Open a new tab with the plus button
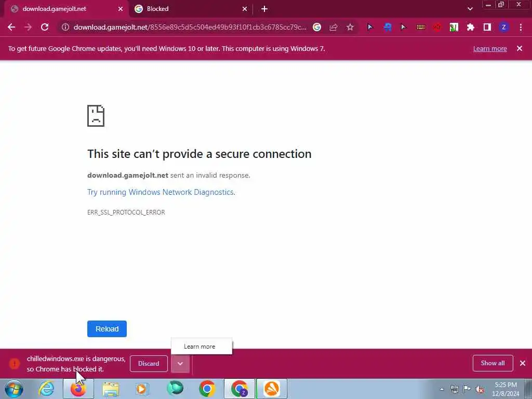The width and height of the screenshot is (532, 399). [x=264, y=9]
